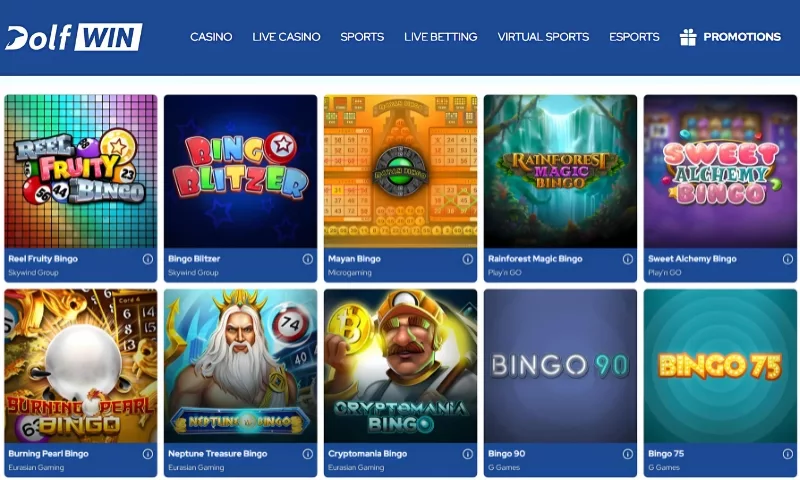800x480 pixels.
Task: View info for Neptune Treasure Bingo
Action: click(x=308, y=454)
